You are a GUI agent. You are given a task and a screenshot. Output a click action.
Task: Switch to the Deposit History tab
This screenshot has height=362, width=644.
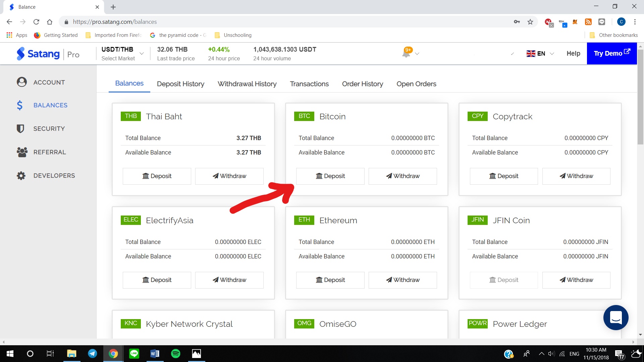click(180, 84)
